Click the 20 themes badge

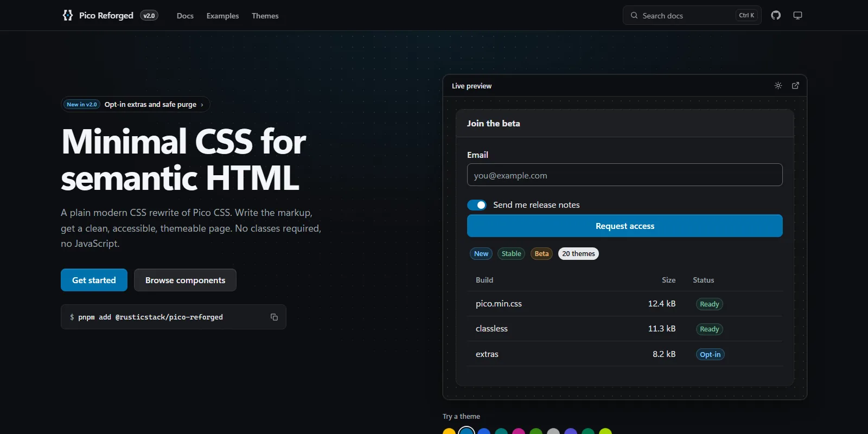coord(578,253)
